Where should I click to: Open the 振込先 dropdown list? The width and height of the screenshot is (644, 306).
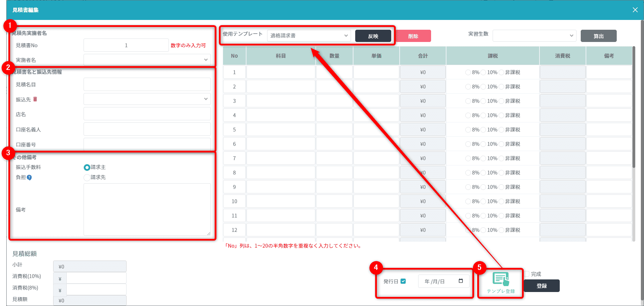pos(147,99)
